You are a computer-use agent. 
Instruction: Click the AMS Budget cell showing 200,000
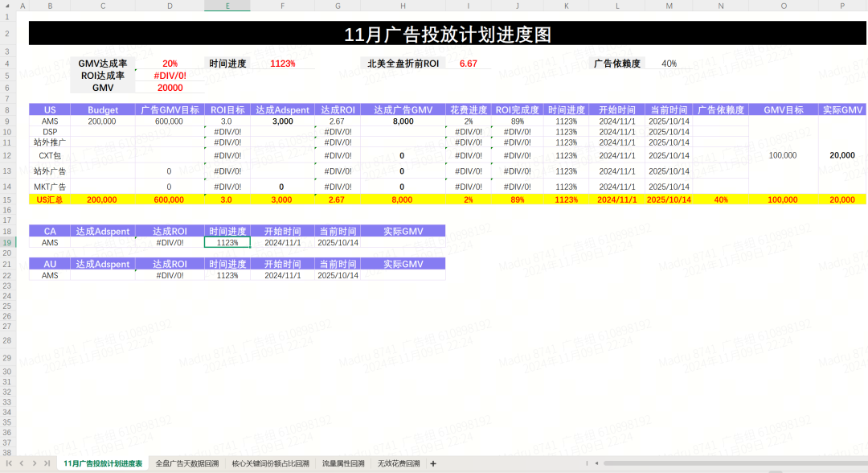(102, 121)
